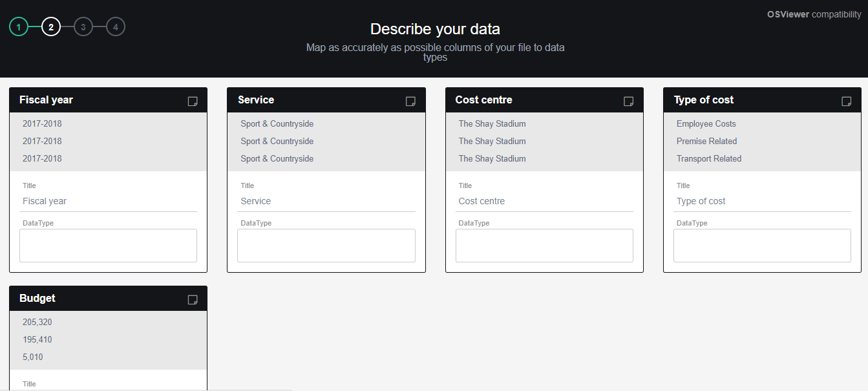Edit the Cost centre Title field
Image resolution: width=868 pixels, height=391 pixels.
tap(544, 201)
